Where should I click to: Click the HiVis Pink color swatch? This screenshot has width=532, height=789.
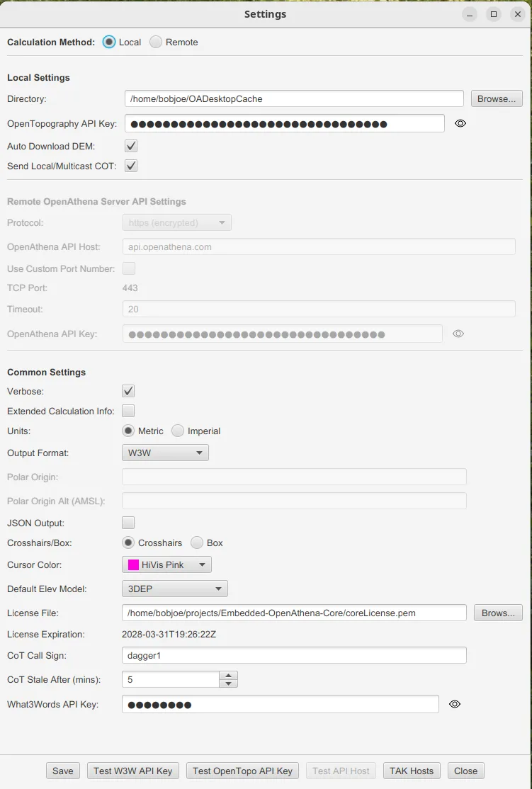(133, 564)
